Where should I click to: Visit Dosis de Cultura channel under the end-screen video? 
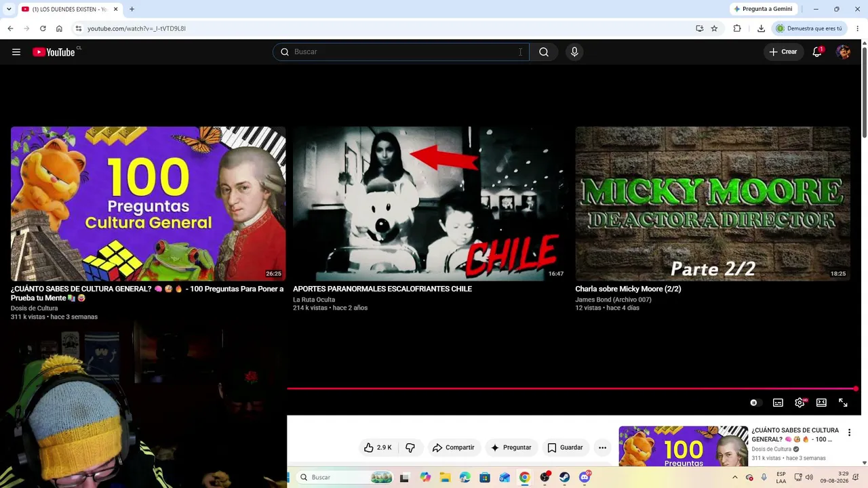(34, 308)
